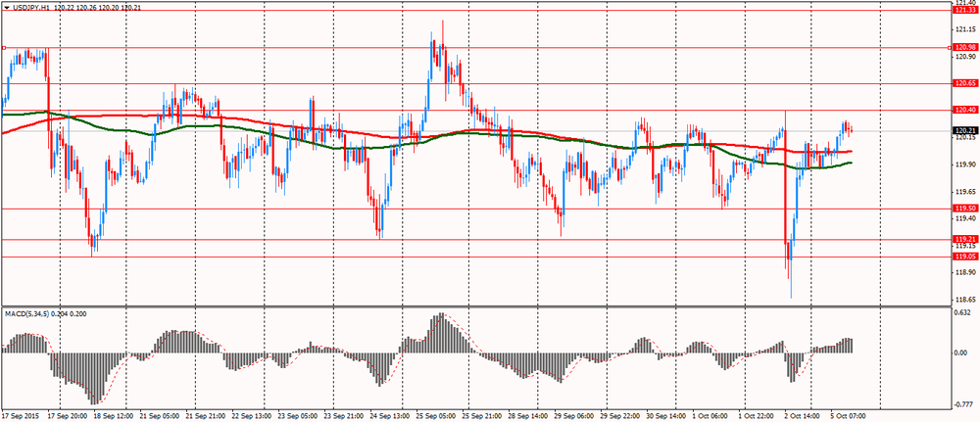Click the MACD(5,34,5) indicator label
Screen dimensions: 980x422
(x=30, y=313)
